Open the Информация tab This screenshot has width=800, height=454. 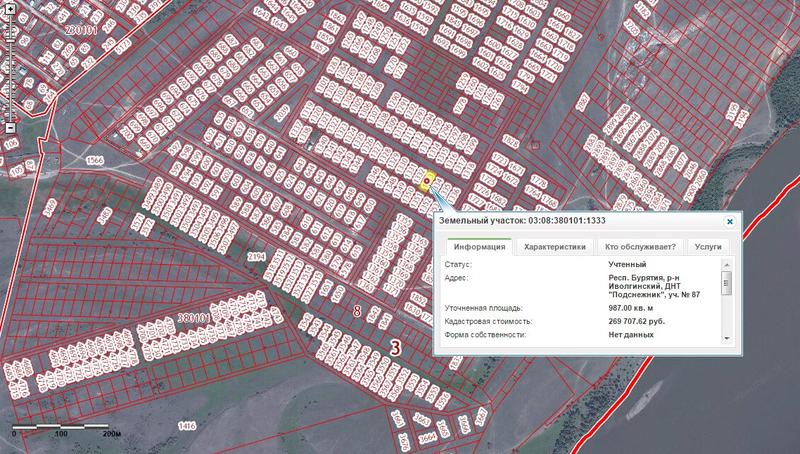(477, 247)
